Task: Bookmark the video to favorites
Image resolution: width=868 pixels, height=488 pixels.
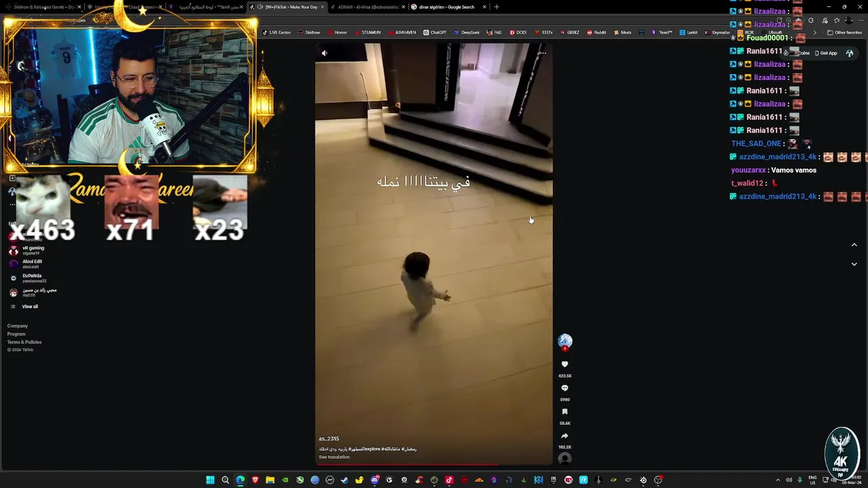Action: (x=565, y=412)
